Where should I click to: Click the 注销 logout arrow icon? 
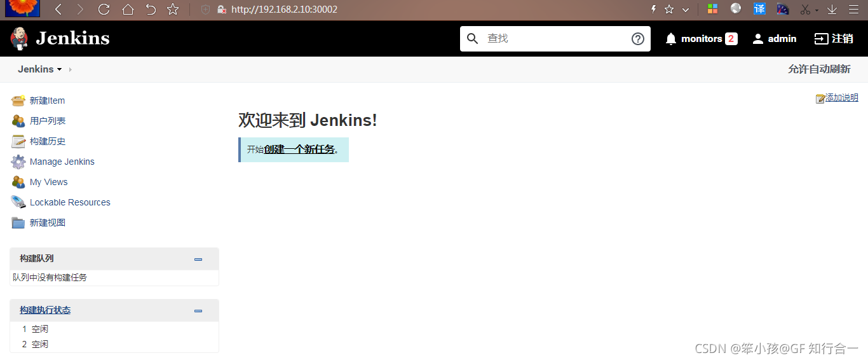pos(821,39)
